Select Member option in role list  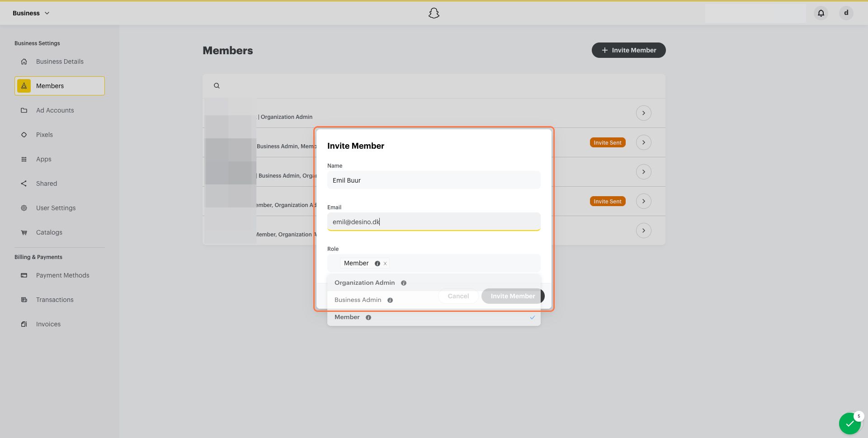pos(434,317)
